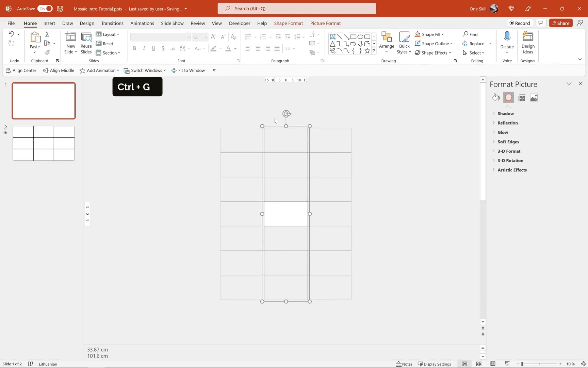588x368 pixels.
Task: Expand the Shadow section
Action: click(x=505, y=113)
